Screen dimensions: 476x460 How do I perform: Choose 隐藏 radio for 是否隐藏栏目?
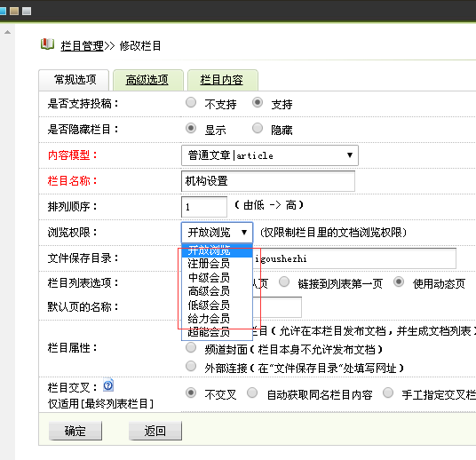(258, 128)
